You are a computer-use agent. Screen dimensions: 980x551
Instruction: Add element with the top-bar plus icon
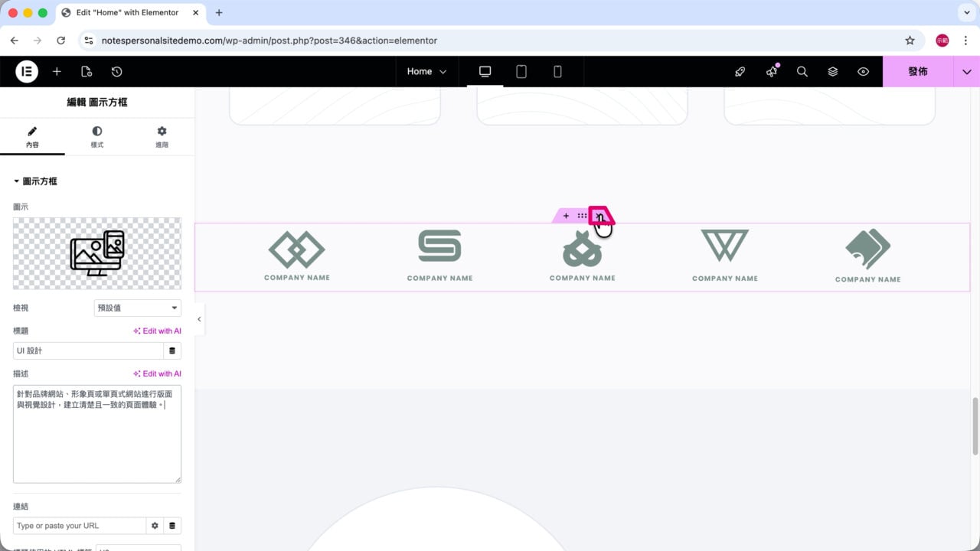pyautogui.click(x=57, y=71)
